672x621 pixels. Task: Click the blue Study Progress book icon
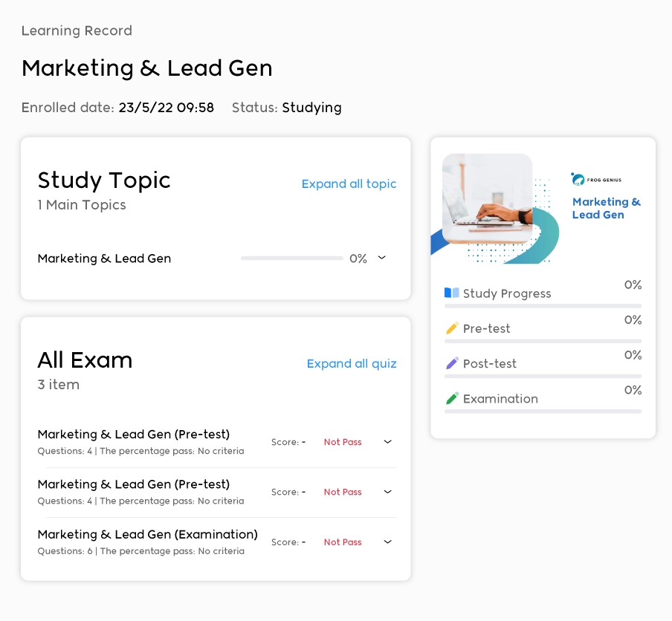(x=451, y=293)
